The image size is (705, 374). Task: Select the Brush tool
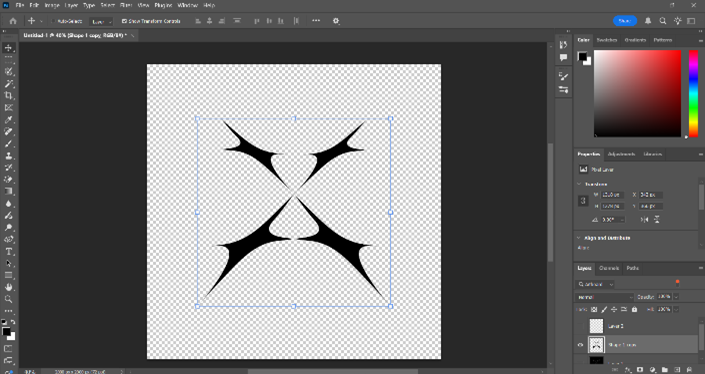coord(9,143)
